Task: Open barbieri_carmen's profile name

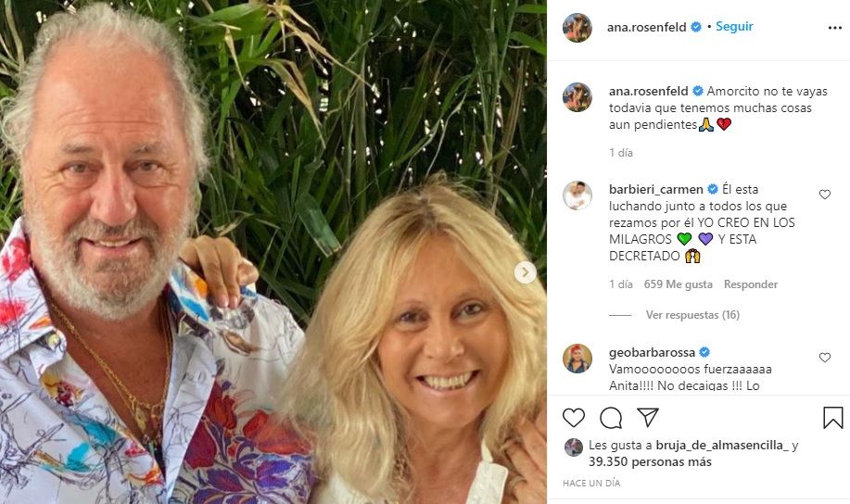Action: 656,189
